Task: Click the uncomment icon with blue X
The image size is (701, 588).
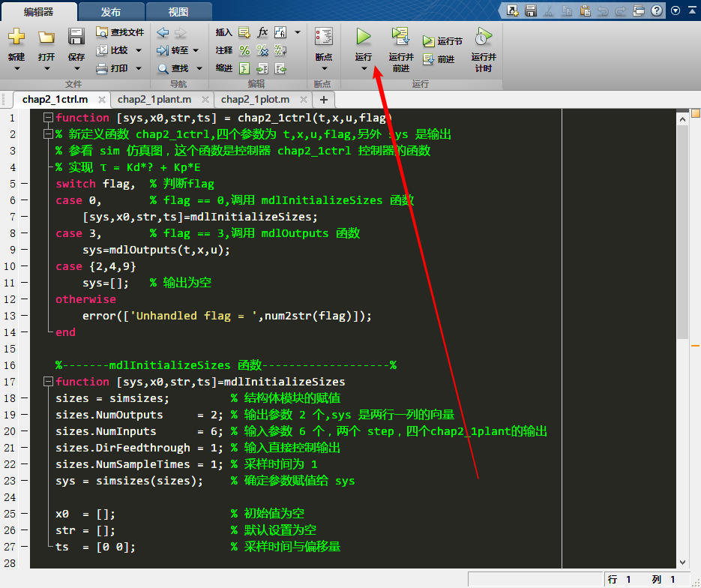Action: (x=262, y=50)
